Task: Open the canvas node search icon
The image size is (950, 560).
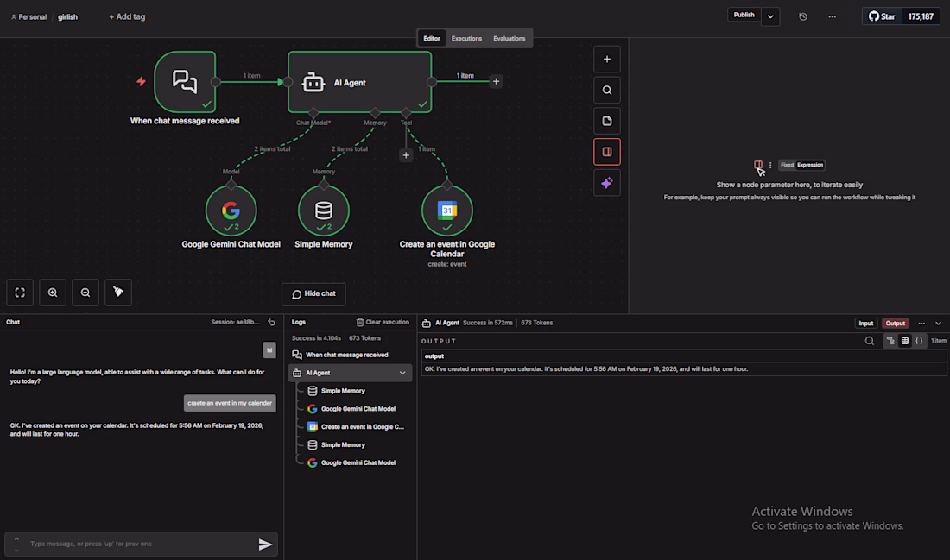Action: (x=607, y=90)
